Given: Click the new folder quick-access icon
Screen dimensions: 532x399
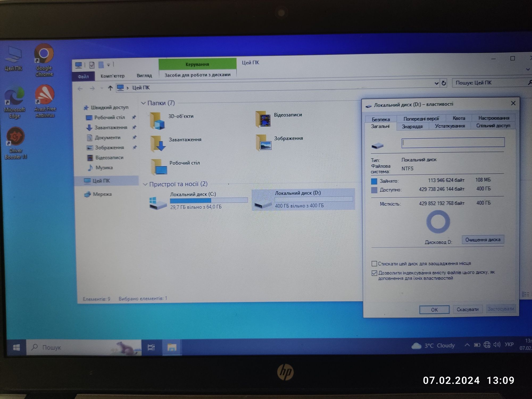Looking at the screenshot, I should tap(101, 65).
